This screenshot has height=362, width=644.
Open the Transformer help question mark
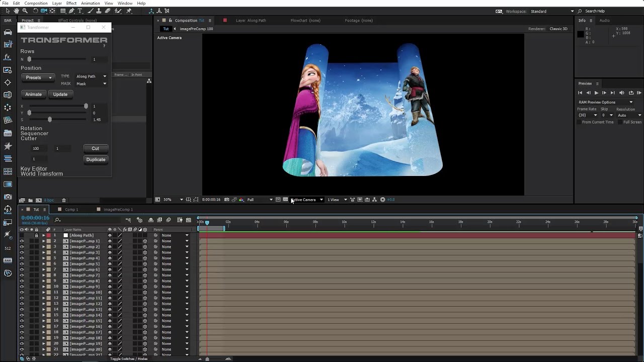(104, 46)
